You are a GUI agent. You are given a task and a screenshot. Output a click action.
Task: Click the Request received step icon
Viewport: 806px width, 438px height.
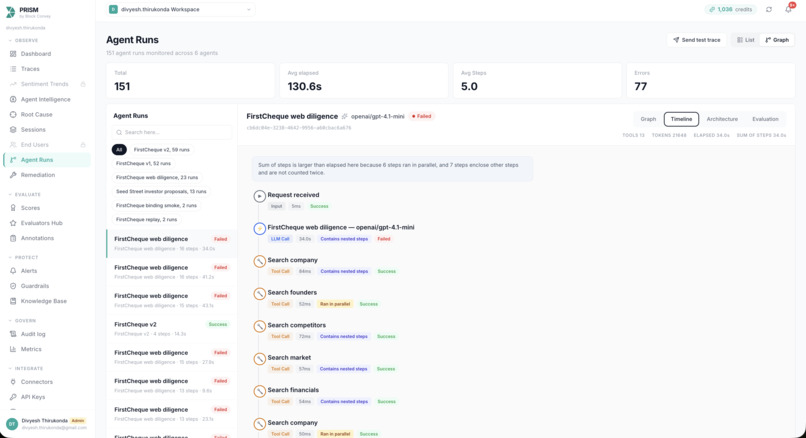pyautogui.click(x=260, y=196)
